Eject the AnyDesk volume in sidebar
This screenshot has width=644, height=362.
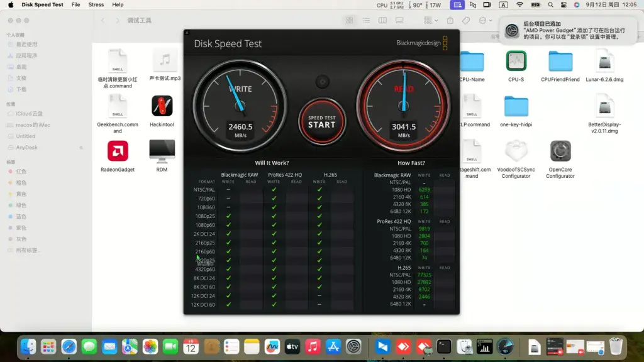pyautogui.click(x=81, y=147)
